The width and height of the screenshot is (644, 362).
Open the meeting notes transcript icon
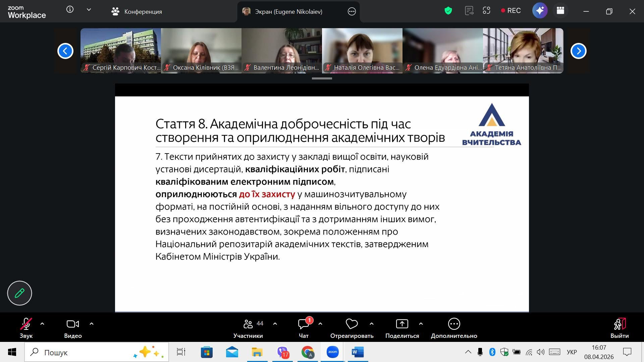(x=469, y=11)
